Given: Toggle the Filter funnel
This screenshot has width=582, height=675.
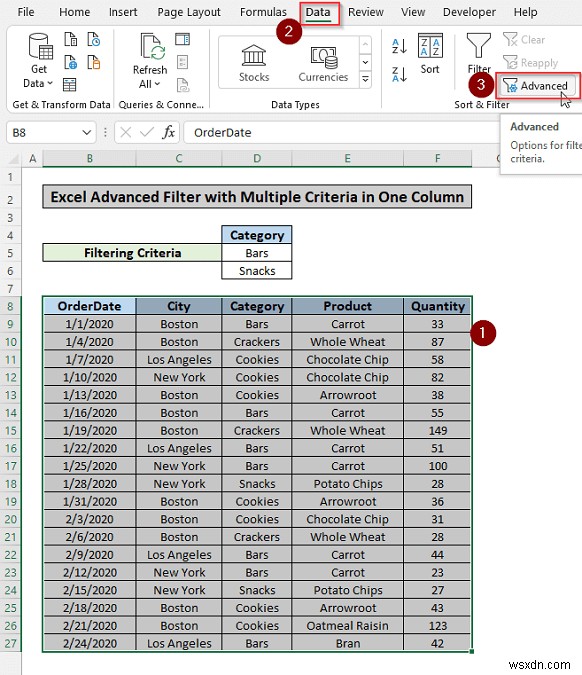Looking at the screenshot, I should tap(479, 54).
